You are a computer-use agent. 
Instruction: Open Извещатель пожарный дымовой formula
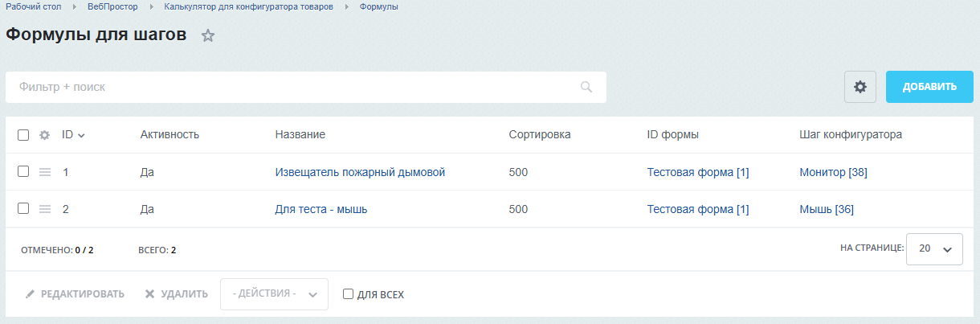[360, 172]
